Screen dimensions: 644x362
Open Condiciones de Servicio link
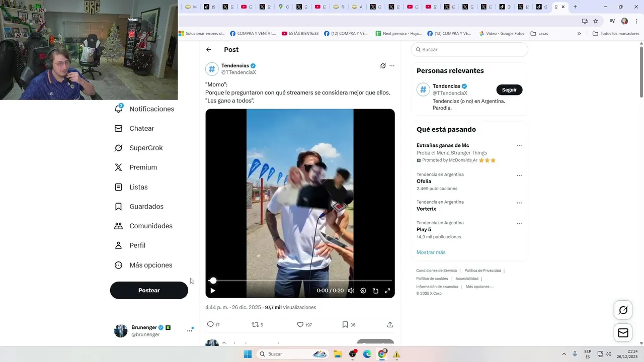coord(436,270)
